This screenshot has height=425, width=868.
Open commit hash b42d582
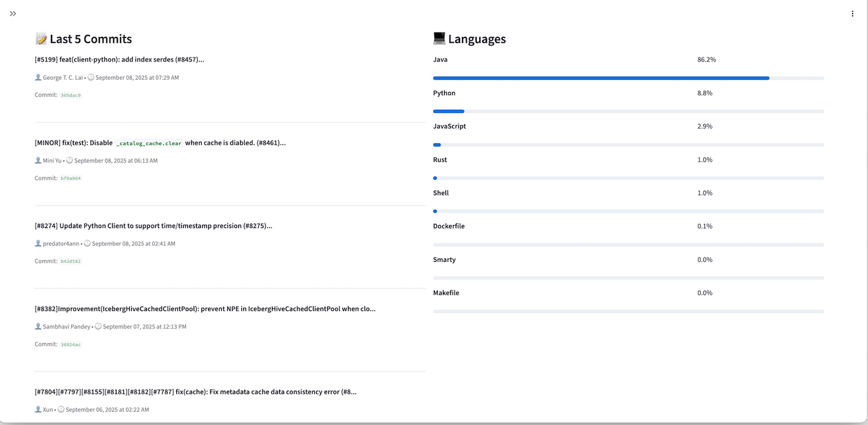(70, 261)
